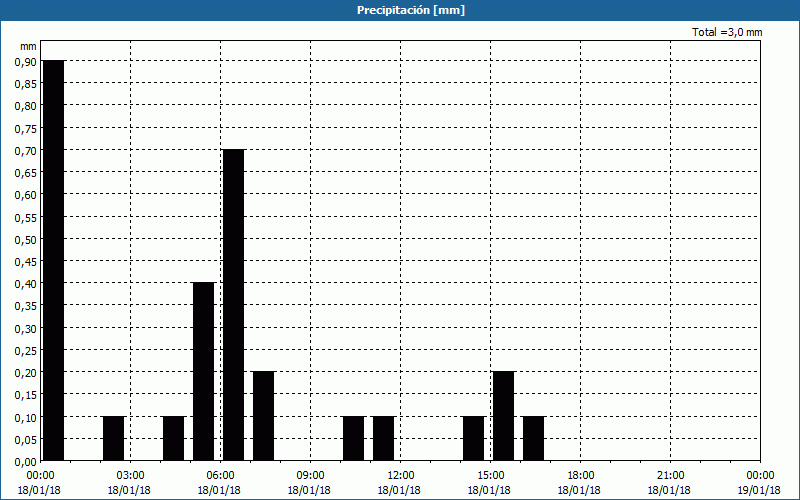Select the Total =3,0 mm label
This screenshot has width=800, height=500.
tap(727, 32)
